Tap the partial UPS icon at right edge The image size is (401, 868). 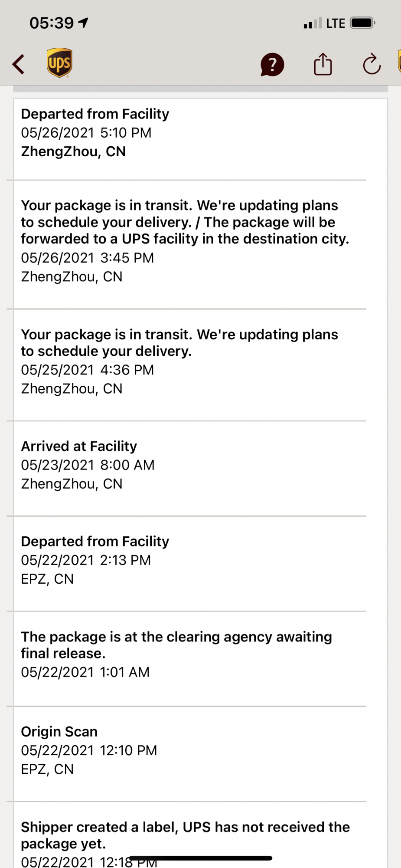[x=399, y=62]
